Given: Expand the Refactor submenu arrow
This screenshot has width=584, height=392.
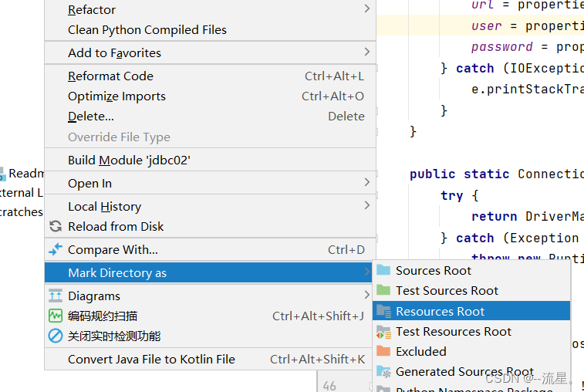Looking at the screenshot, I should pyautogui.click(x=366, y=9).
